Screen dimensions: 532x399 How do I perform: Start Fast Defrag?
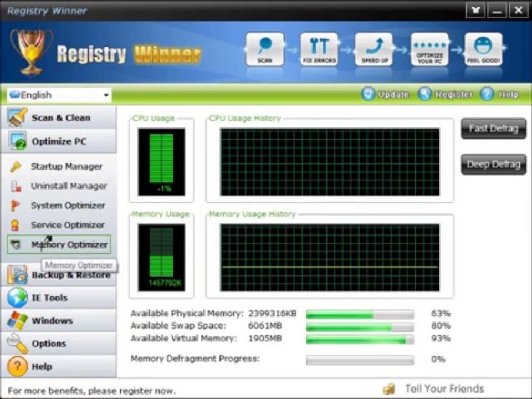[494, 129]
